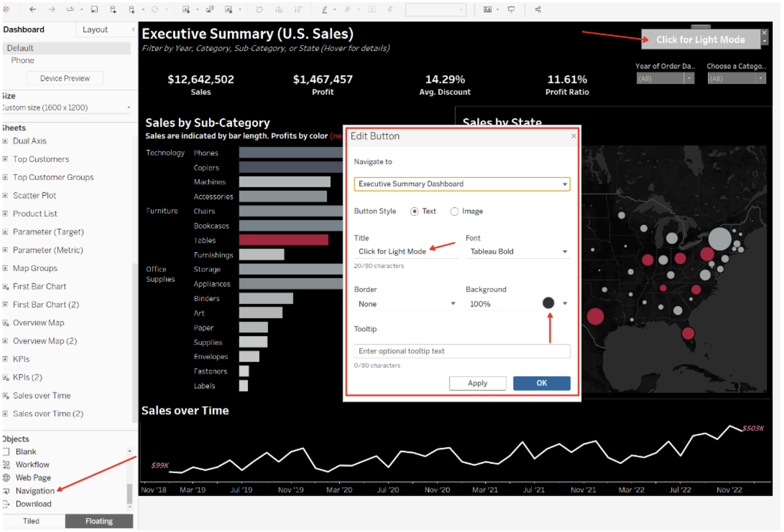Click the Presentation Mode icon in the toolbar
Viewport: 784px width, 532px height.
coord(511,9)
